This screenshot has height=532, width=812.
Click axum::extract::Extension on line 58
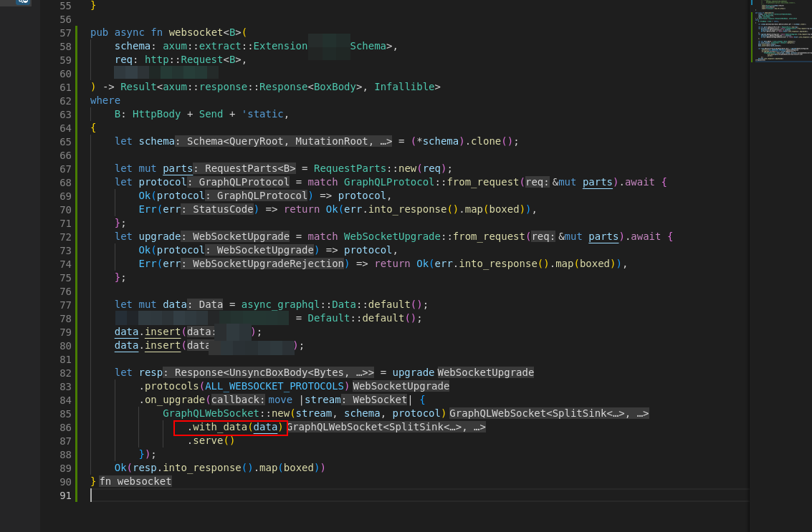[235, 46]
